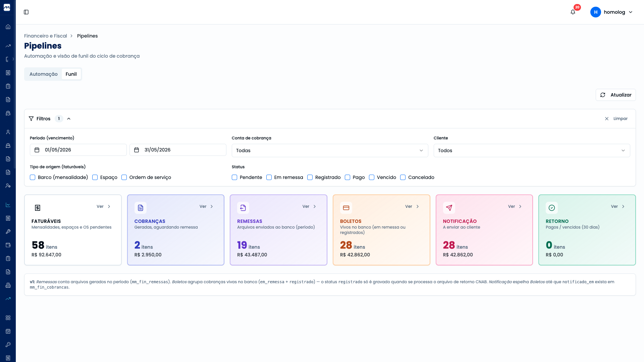Click the R$ 0,00 Retorno value
Image resolution: width=644 pixels, height=362 pixels.
pyautogui.click(x=554, y=255)
